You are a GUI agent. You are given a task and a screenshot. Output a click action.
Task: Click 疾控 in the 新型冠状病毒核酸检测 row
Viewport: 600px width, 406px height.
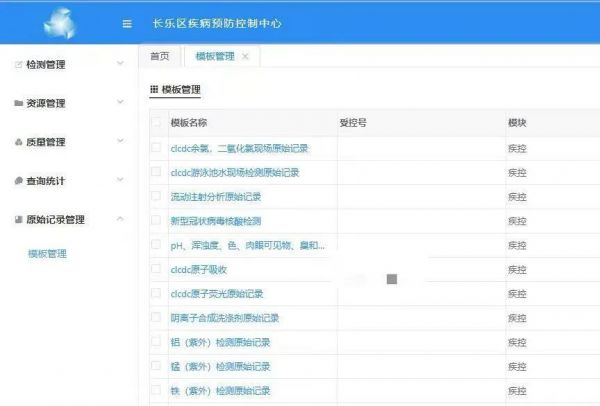[x=517, y=221]
